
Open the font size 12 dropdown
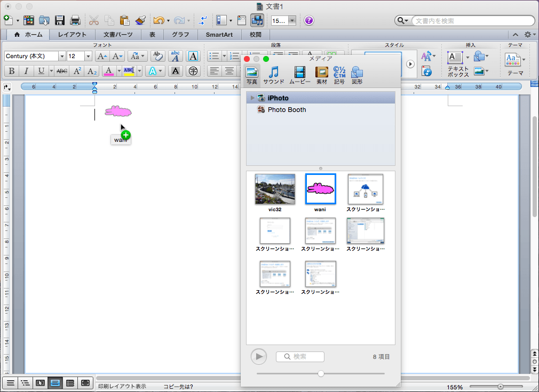point(88,56)
